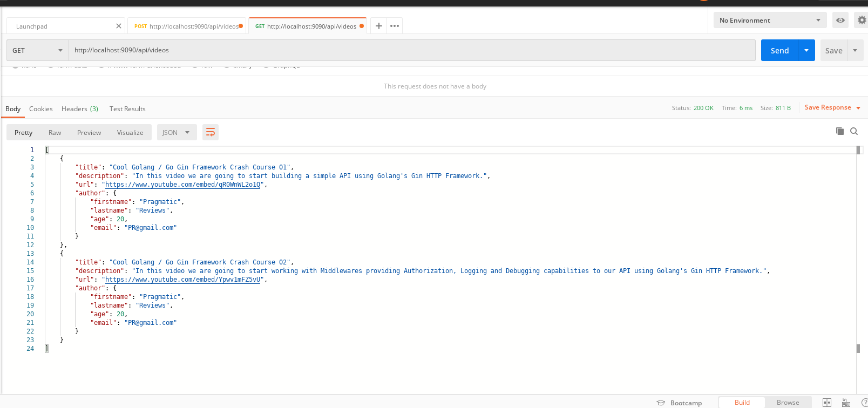This screenshot has width=868, height=408.
Task: Click the first video's description text
Action: click(x=309, y=176)
